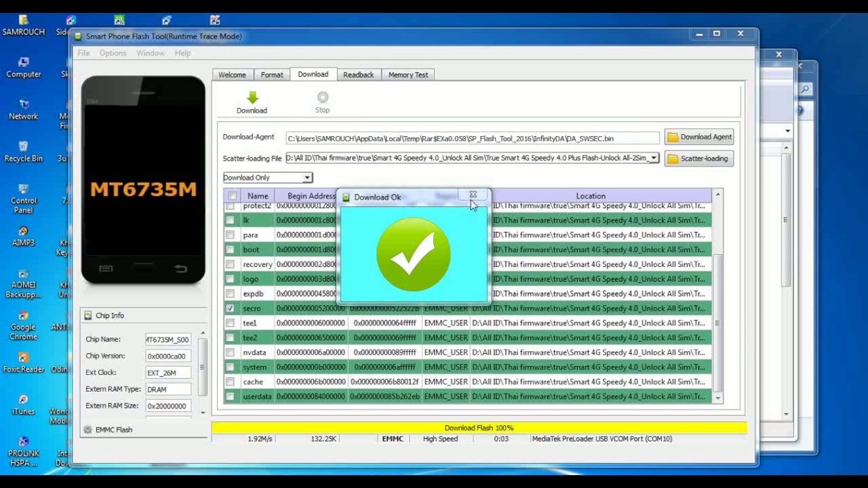
Task: Check the boot partition checkbox
Action: pos(230,249)
